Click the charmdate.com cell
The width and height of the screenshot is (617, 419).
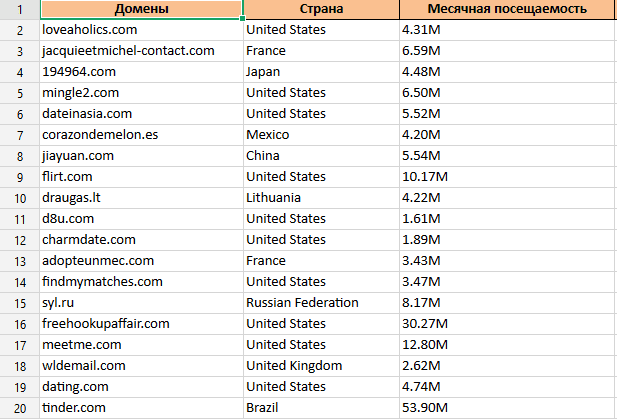[x=141, y=240]
